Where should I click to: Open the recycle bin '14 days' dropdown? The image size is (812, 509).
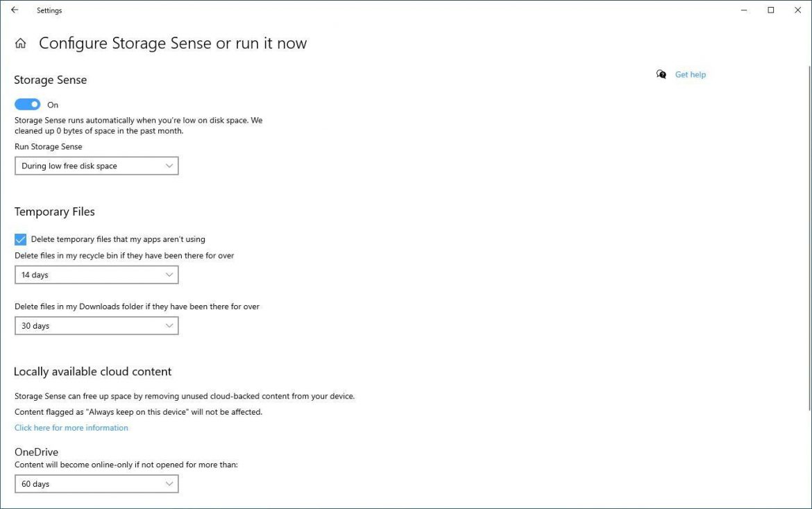pyautogui.click(x=96, y=275)
